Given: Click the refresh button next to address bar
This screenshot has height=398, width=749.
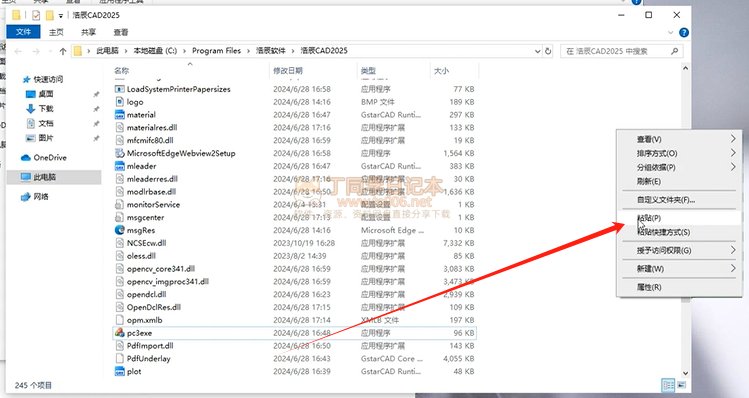Looking at the screenshot, I should coord(548,51).
